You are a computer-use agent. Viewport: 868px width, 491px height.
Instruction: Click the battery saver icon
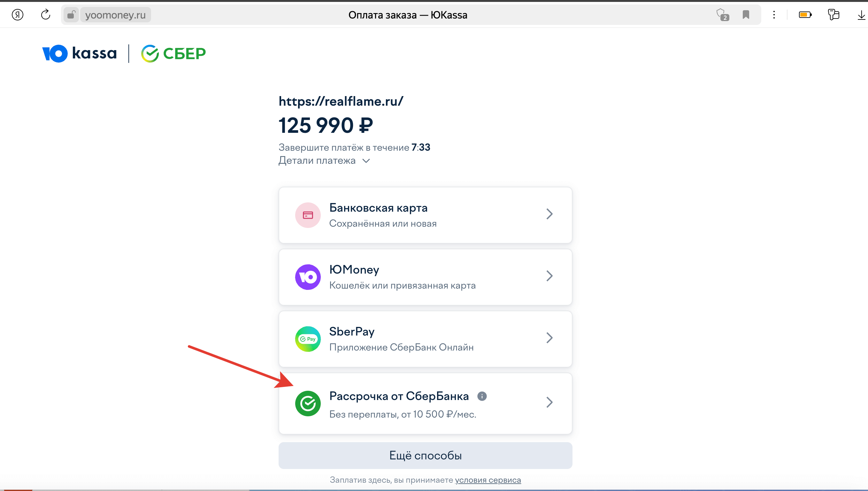tap(805, 15)
